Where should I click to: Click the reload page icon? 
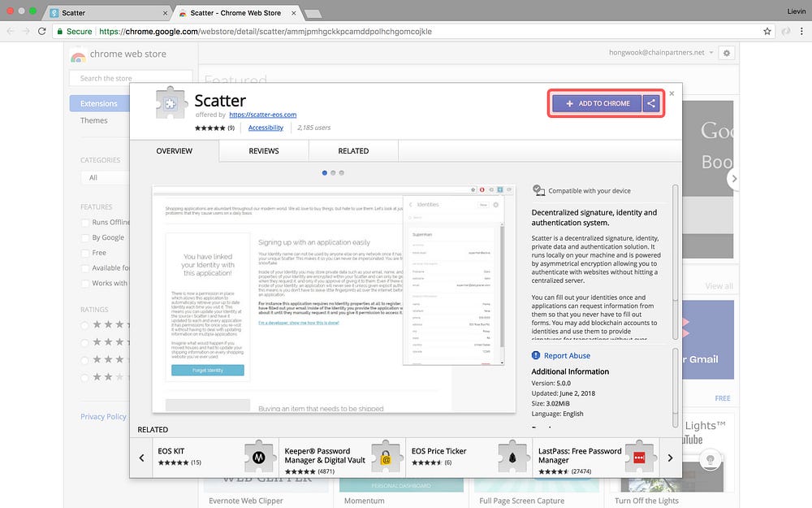point(42,31)
